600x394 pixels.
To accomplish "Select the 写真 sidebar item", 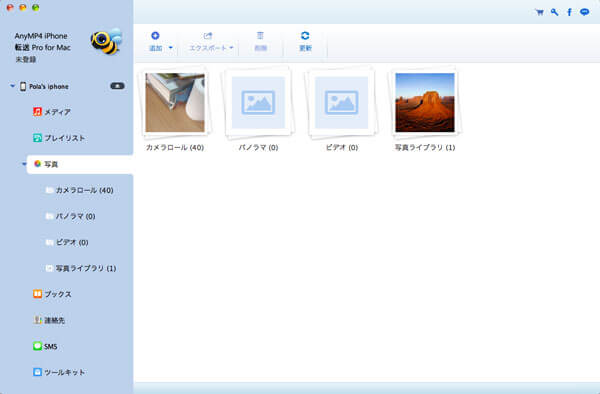I will tap(80, 164).
